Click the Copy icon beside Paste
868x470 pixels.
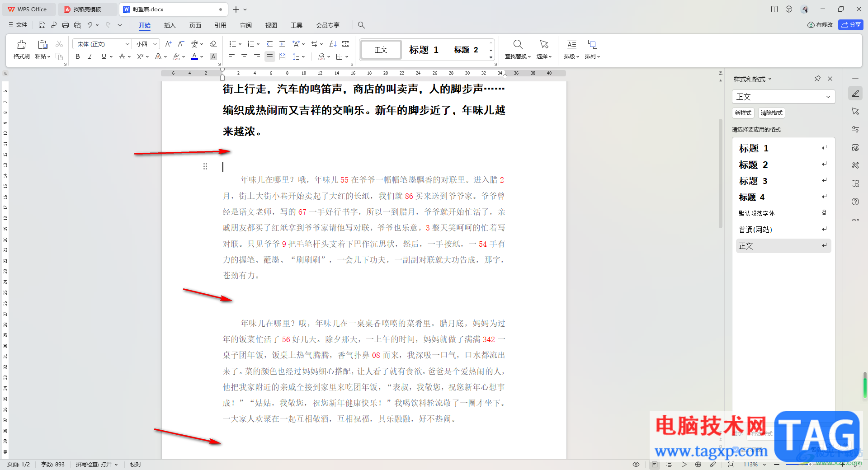(x=59, y=56)
